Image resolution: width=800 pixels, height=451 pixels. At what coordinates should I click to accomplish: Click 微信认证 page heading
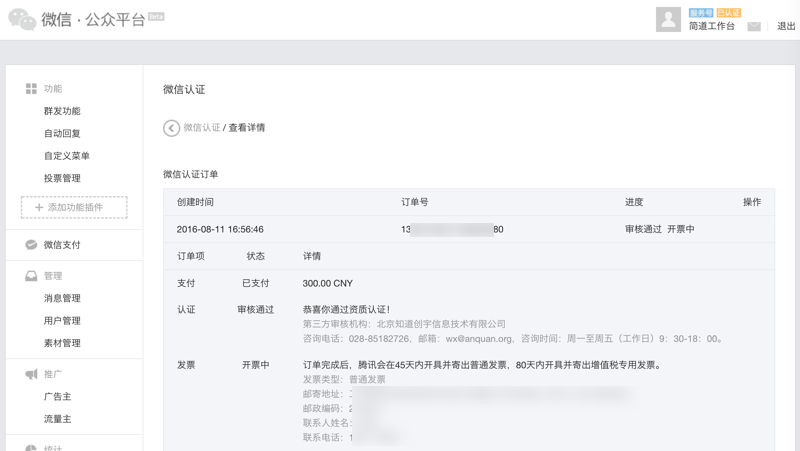tap(184, 90)
